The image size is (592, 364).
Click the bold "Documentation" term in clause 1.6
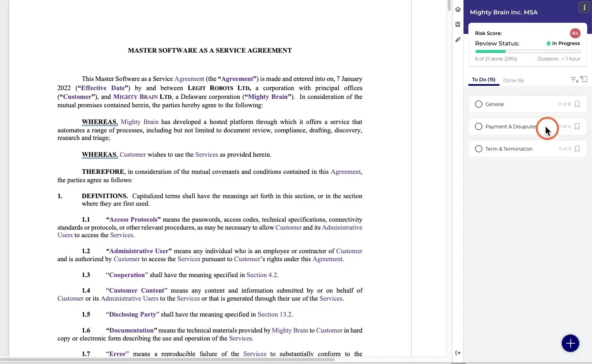(x=131, y=331)
